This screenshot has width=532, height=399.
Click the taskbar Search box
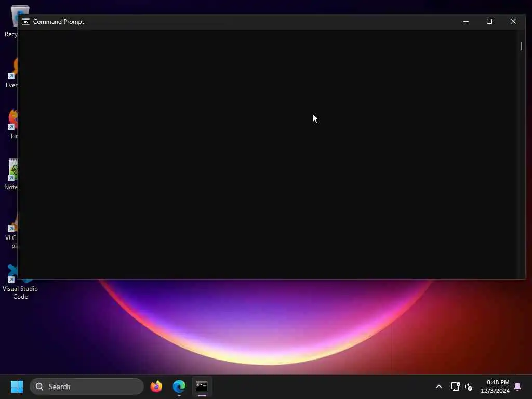[87, 387]
